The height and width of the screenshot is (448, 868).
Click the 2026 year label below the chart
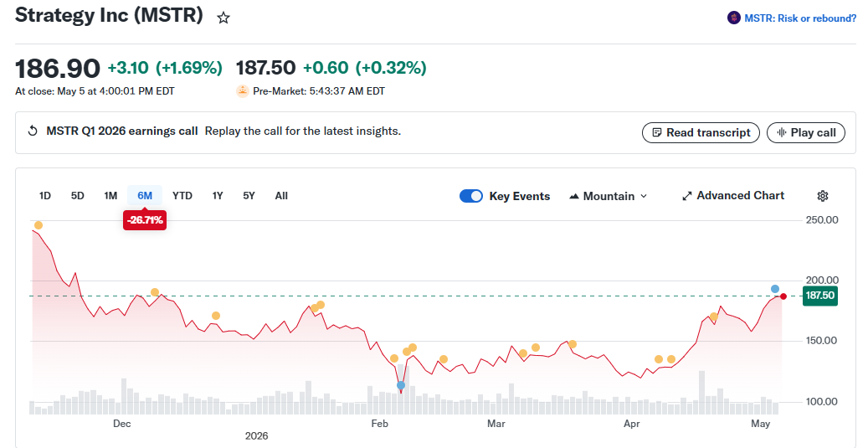(x=257, y=435)
